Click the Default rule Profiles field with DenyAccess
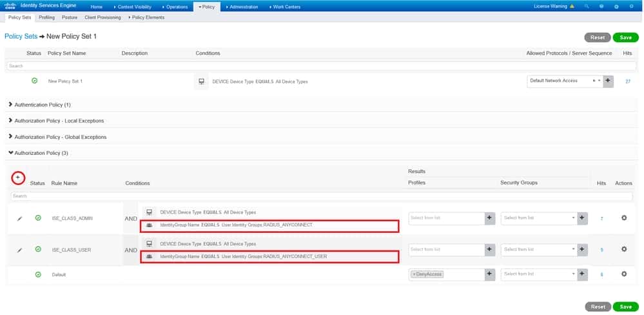The height and width of the screenshot is (315, 644). coord(447,274)
